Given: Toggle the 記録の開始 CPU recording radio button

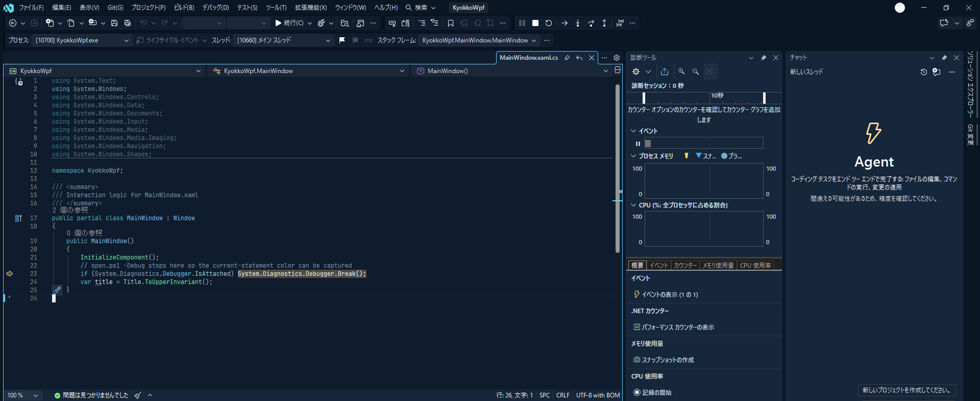Looking at the screenshot, I should coord(637,392).
